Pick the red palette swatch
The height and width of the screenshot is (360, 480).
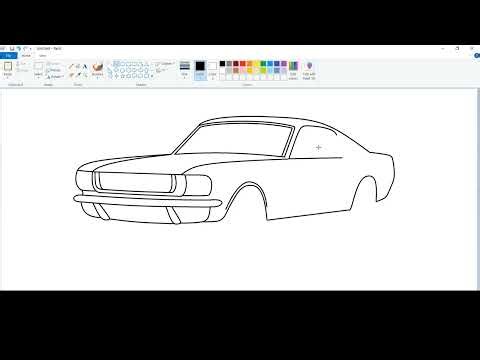243,63
